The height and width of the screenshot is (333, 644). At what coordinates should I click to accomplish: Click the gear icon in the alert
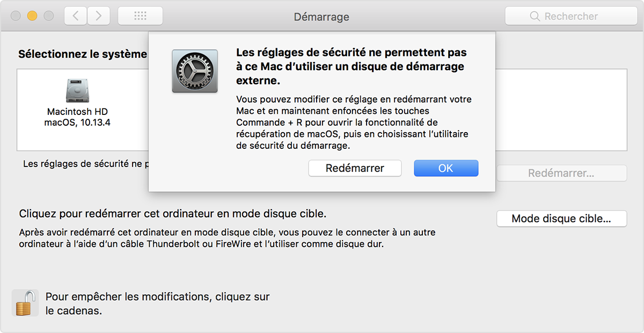point(195,71)
